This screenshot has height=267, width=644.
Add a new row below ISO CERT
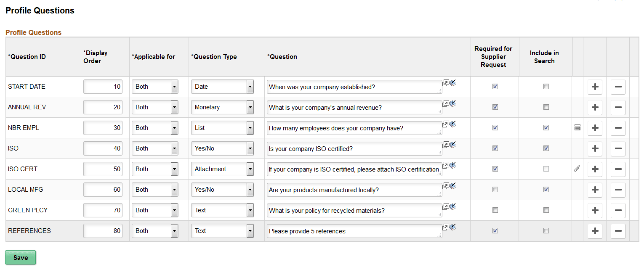[595, 169]
